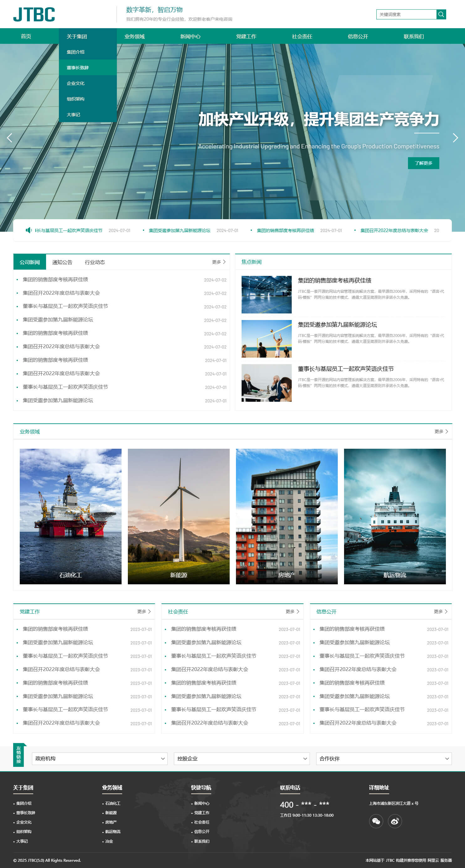Image resolution: width=465 pixels, height=868 pixels.
Task: Click the search magnifier icon button
Action: [441, 14]
